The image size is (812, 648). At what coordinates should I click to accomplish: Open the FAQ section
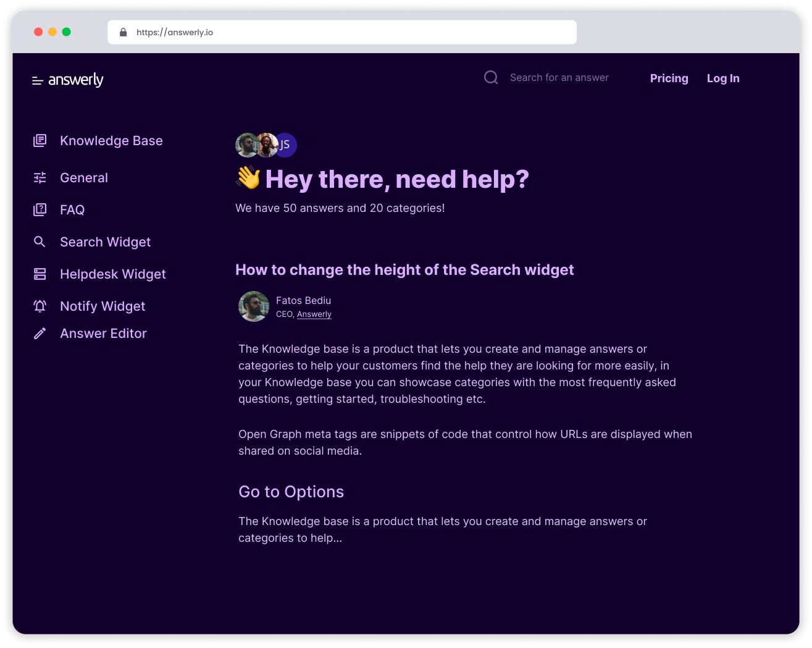tap(72, 210)
